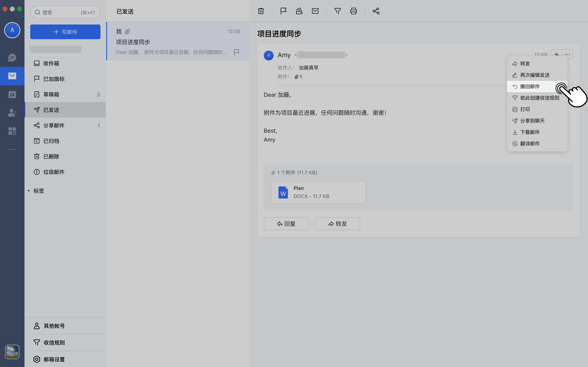Open the more actions menu in the message header

pyautogui.click(x=568, y=54)
